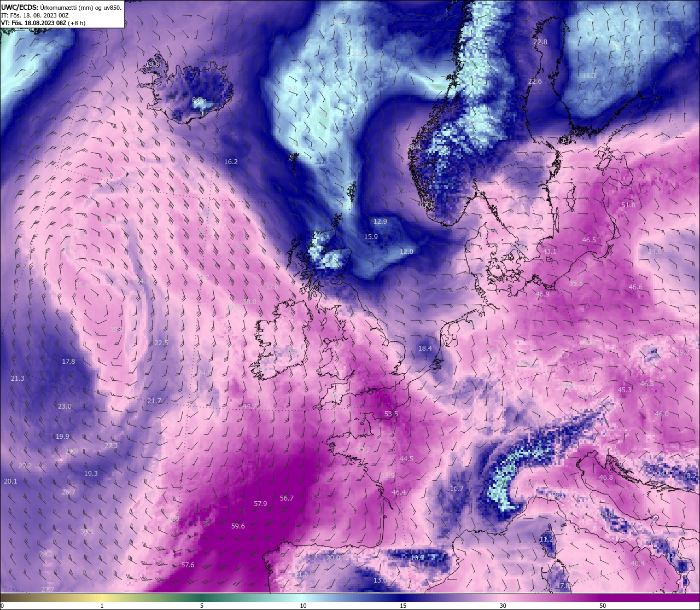700x610 pixels.
Task: Click the 20.1 value label
Action: click(10, 481)
